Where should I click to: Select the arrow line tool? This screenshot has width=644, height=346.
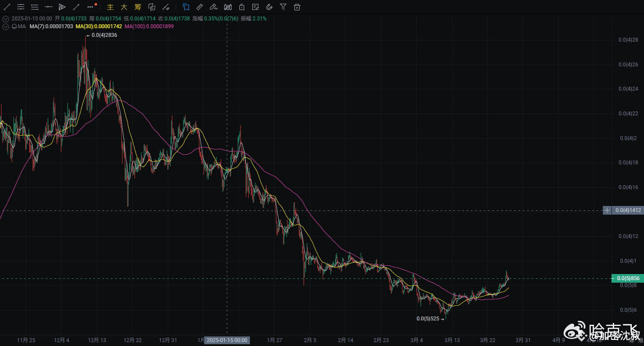click(76, 7)
